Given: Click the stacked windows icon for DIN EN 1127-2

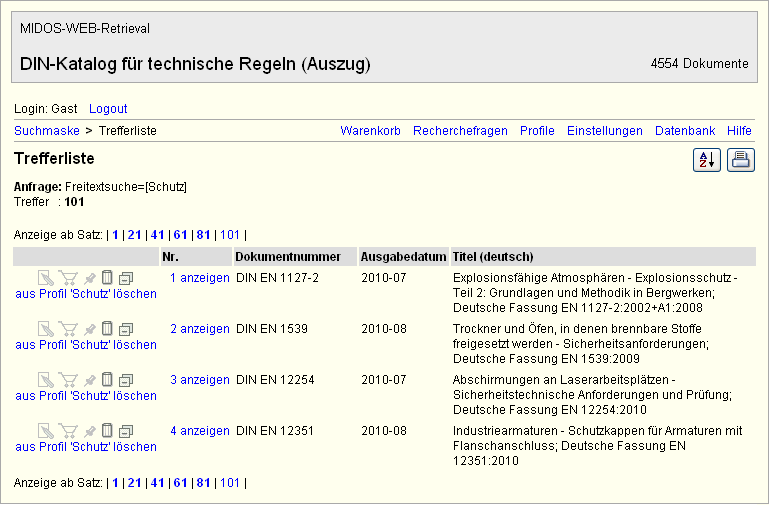Looking at the screenshot, I should tap(125, 278).
